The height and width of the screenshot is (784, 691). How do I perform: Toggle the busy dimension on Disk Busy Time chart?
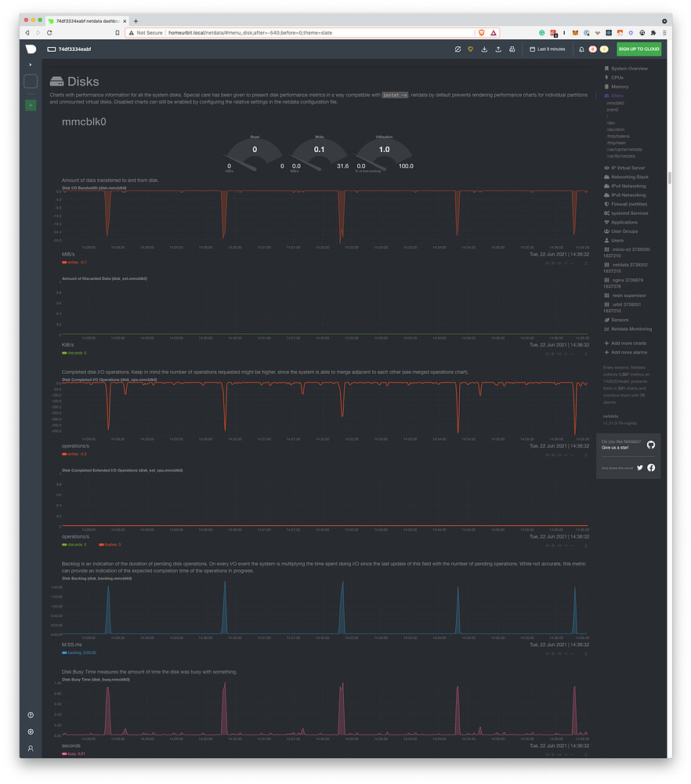[71, 752]
